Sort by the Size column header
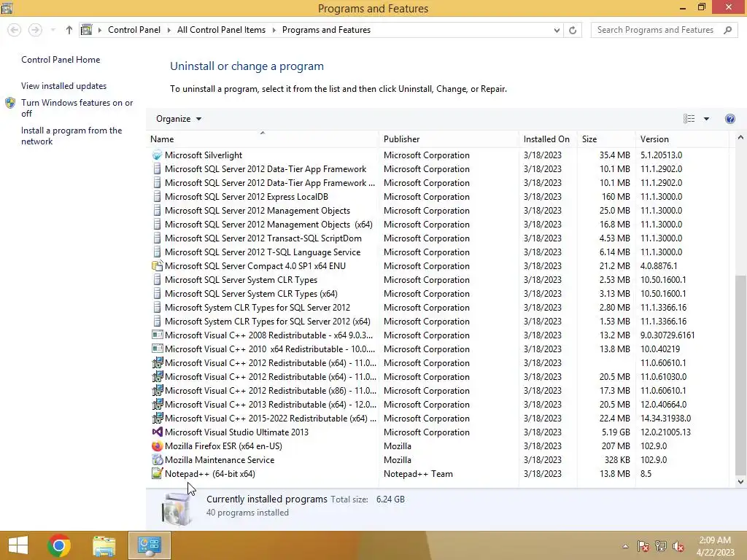Image resolution: width=747 pixels, height=560 pixels. 606,139
